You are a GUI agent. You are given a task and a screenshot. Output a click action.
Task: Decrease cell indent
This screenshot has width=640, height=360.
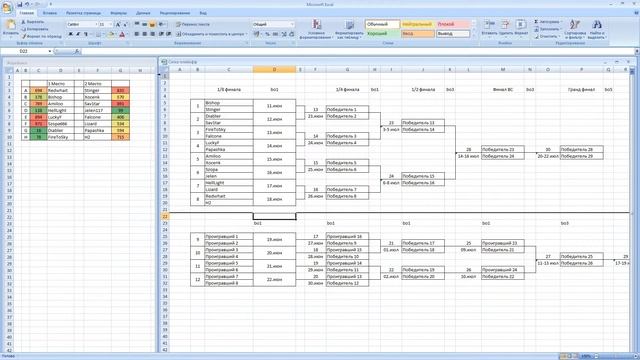pyautogui.click(x=161, y=34)
